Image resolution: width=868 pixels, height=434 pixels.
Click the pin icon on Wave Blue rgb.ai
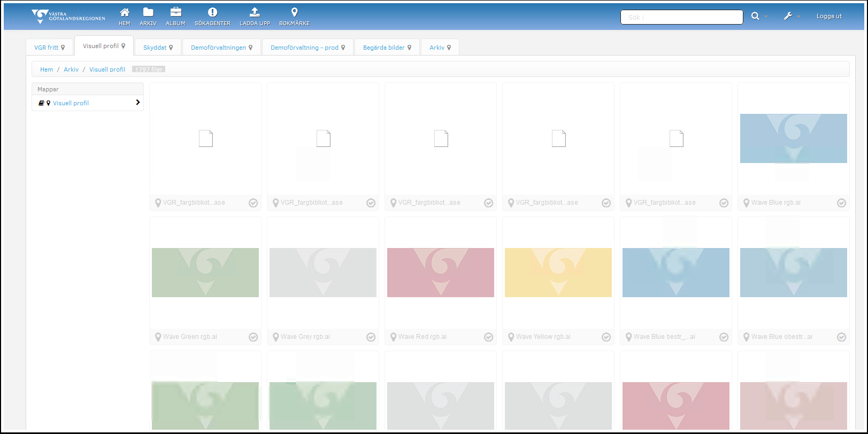(746, 203)
